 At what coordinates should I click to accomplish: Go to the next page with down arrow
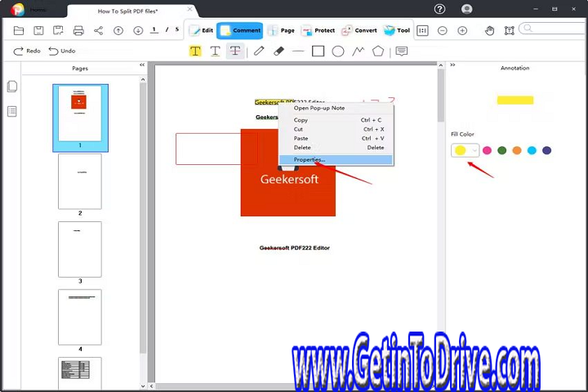click(x=138, y=30)
